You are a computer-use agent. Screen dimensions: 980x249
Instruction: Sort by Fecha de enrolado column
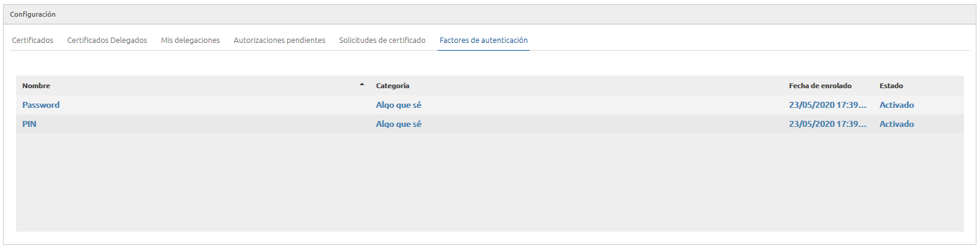point(820,86)
